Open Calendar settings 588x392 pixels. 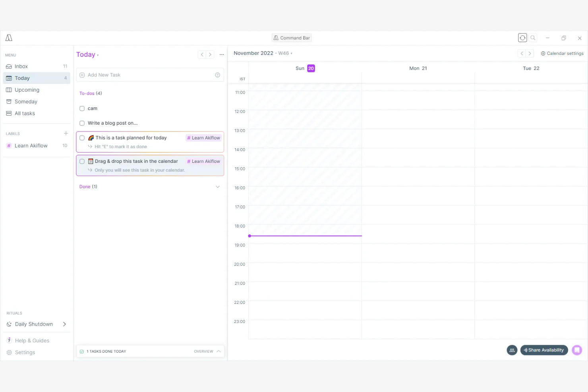pyautogui.click(x=562, y=53)
